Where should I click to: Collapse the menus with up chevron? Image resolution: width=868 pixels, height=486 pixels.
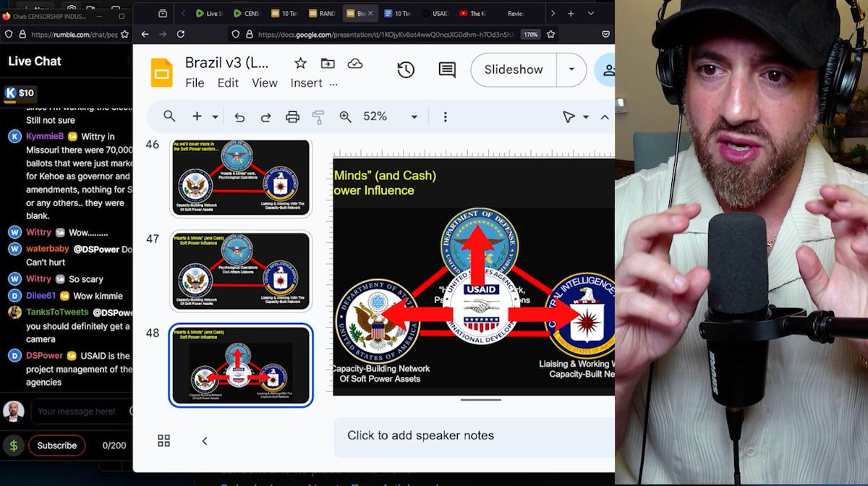605,117
